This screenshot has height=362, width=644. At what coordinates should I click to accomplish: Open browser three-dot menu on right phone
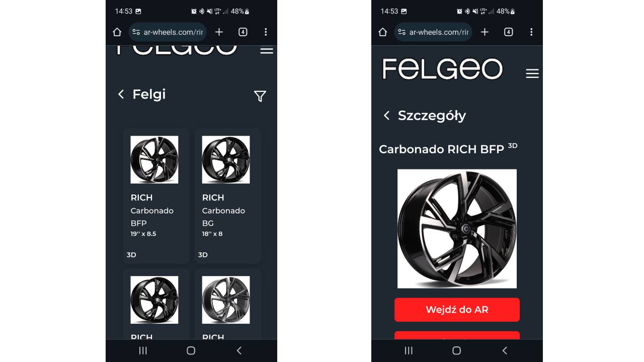tap(531, 32)
